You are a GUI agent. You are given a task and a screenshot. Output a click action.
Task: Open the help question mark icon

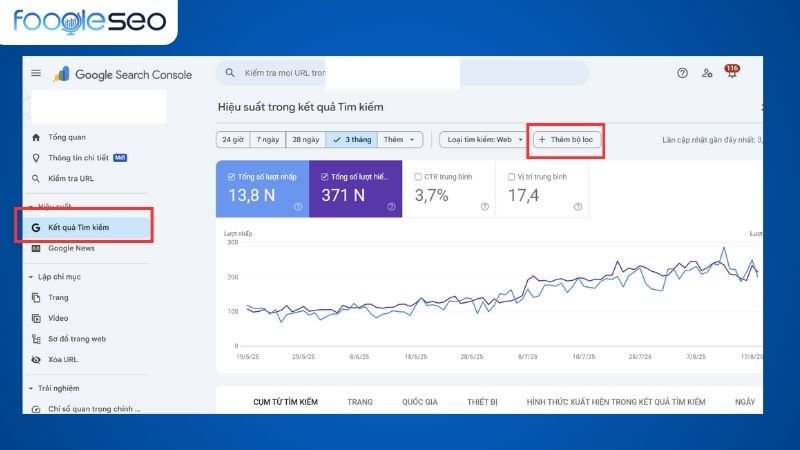point(682,73)
